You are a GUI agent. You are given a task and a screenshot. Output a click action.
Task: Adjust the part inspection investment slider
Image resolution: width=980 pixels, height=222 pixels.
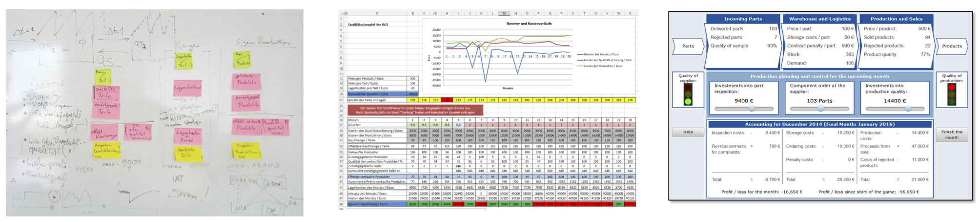pos(744,109)
